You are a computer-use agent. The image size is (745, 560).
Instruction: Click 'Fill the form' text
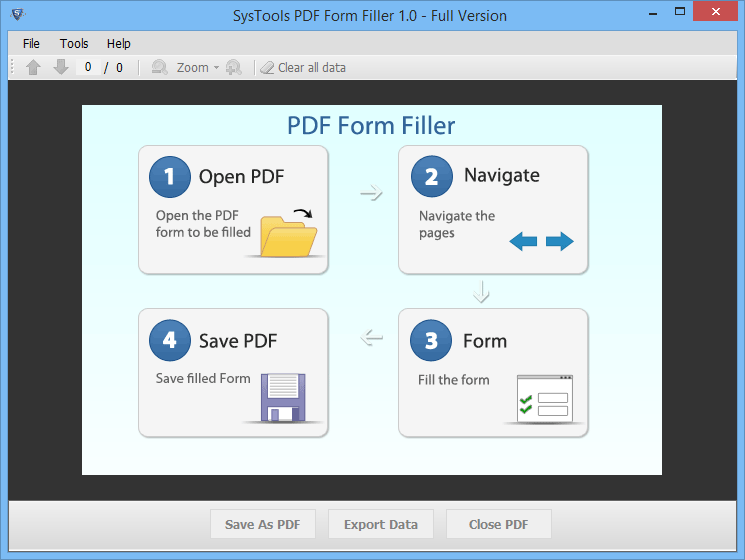click(x=454, y=380)
